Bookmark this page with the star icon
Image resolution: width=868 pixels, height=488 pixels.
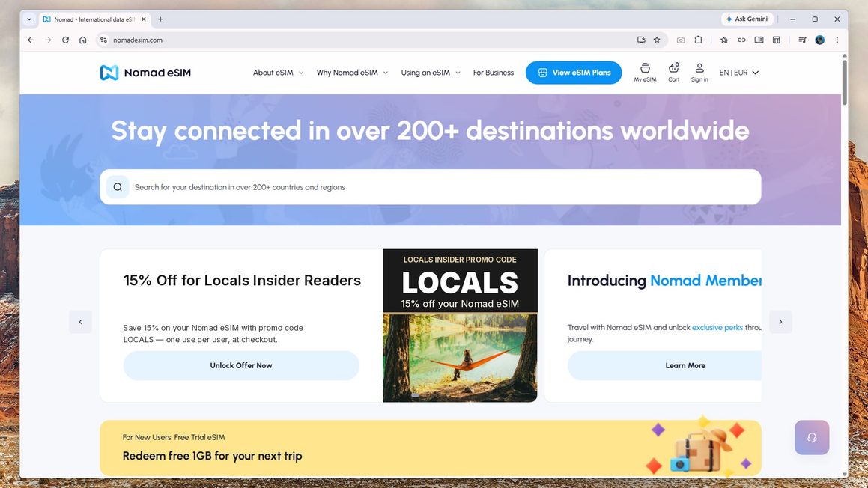[657, 40]
